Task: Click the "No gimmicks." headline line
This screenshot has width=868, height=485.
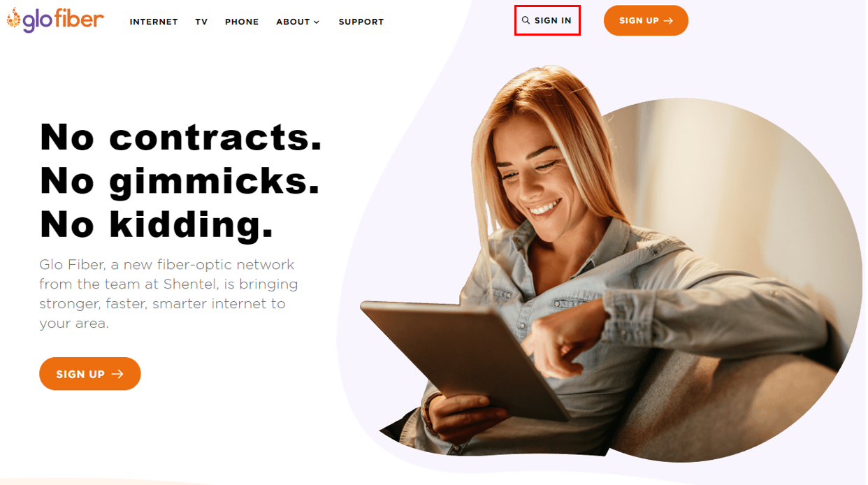Action: [180, 180]
